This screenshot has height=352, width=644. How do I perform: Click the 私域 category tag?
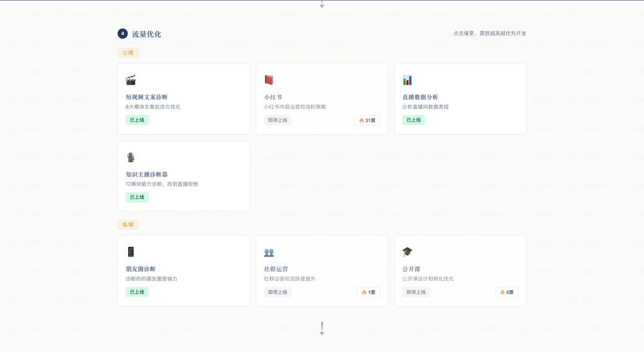tap(128, 225)
